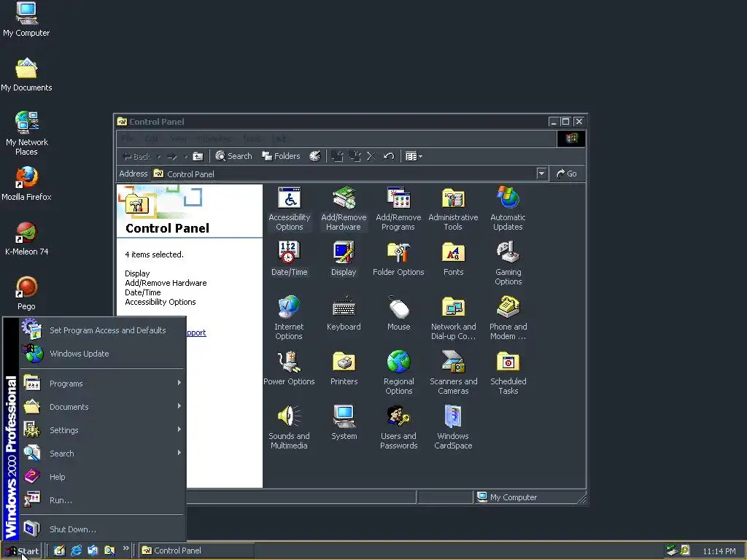Image resolution: width=747 pixels, height=560 pixels.
Task: Expand the Settings submenu in Start menu
Action: pos(102,430)
